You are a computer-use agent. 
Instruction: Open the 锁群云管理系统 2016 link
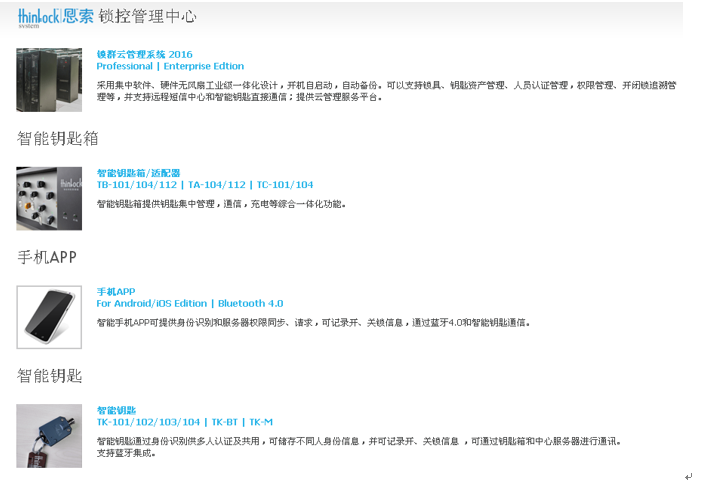click(x=144, y=54)
